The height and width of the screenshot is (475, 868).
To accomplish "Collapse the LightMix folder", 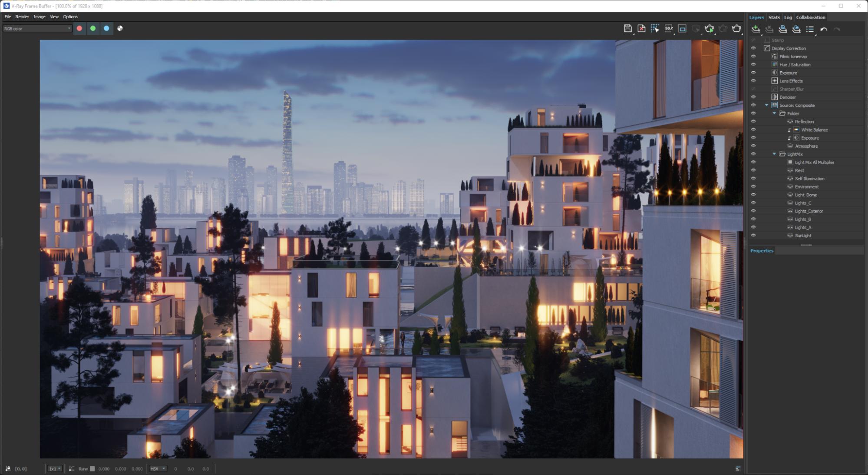I will point(774,154).
